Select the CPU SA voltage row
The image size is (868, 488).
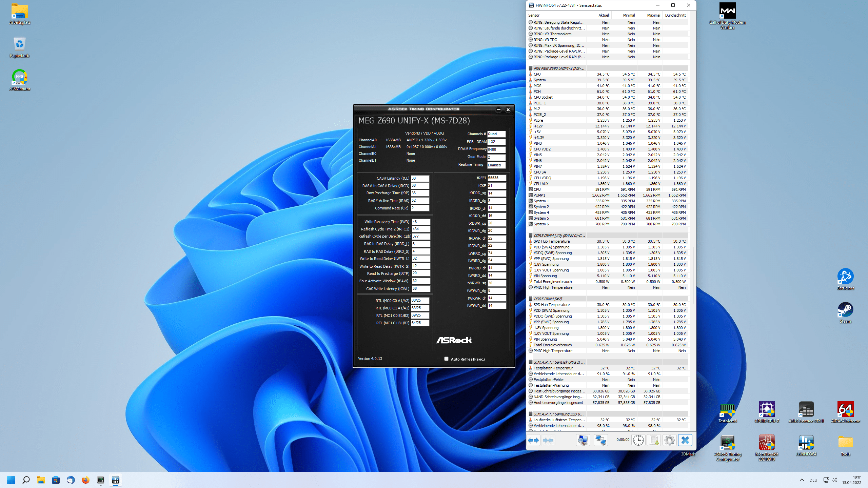click(608, 172)
